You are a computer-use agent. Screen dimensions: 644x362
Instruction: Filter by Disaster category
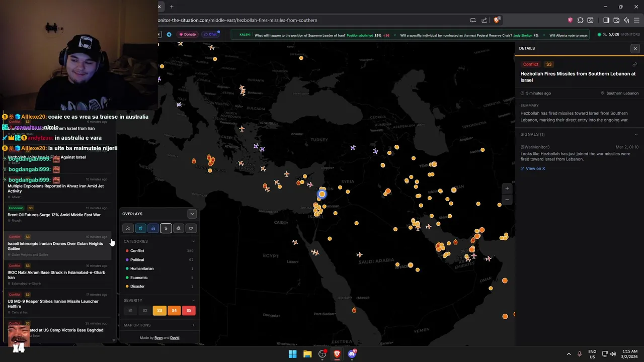coord(159,286)
